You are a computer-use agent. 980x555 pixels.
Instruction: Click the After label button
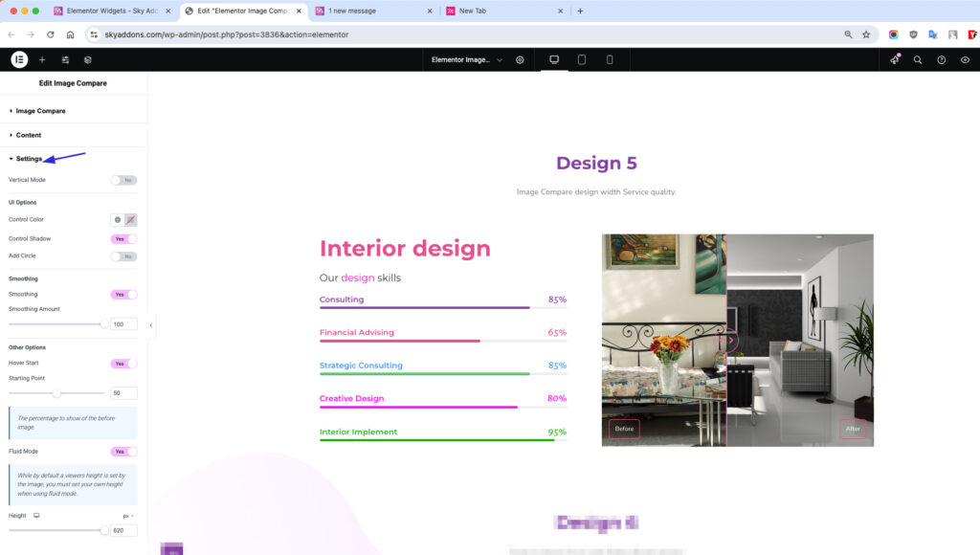(853, 429)
